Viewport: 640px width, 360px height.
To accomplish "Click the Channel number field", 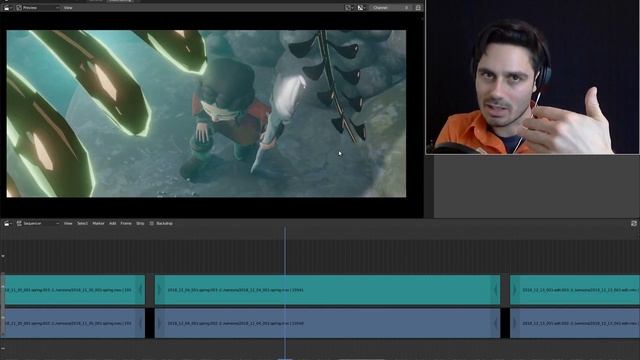I will click(x=391, y=7).
